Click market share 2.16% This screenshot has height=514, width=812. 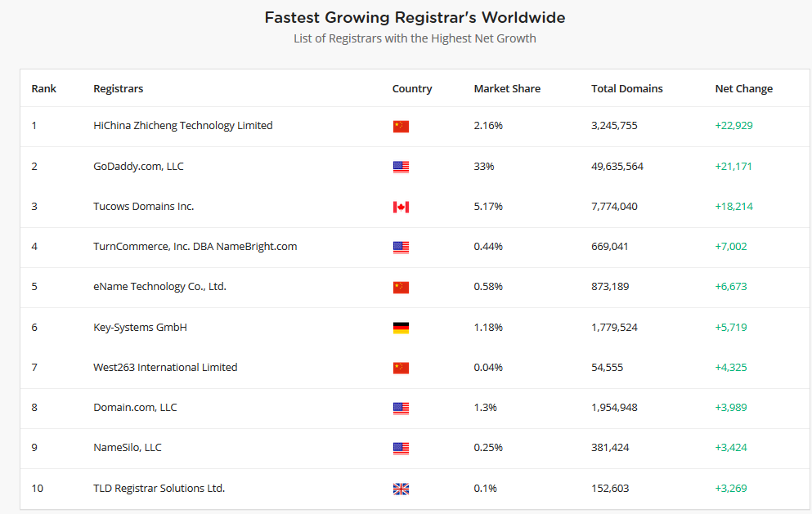click(488, 126)
